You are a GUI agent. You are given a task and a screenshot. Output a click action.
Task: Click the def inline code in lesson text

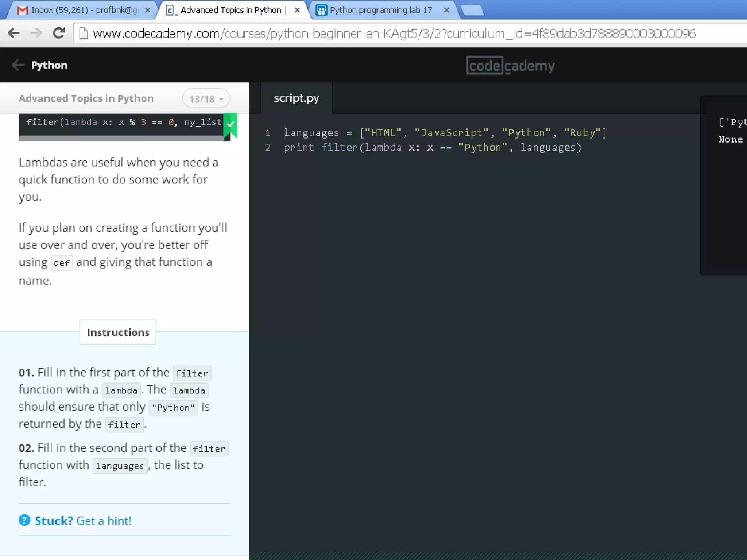pyautogui.click(x=62, y=262)
